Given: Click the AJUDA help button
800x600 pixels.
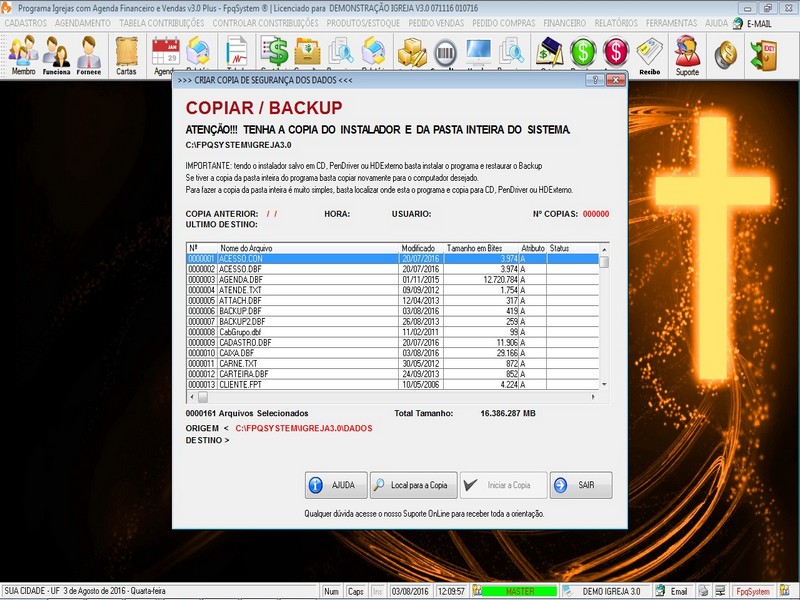Looking at the screenshot, I should click(335, 485).
